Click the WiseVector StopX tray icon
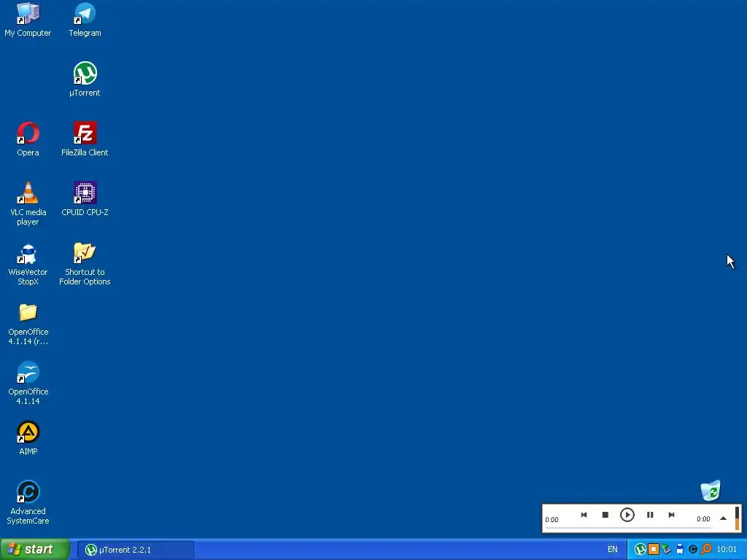This screenshot has height=560, width=747. click(x=680, y=550)
